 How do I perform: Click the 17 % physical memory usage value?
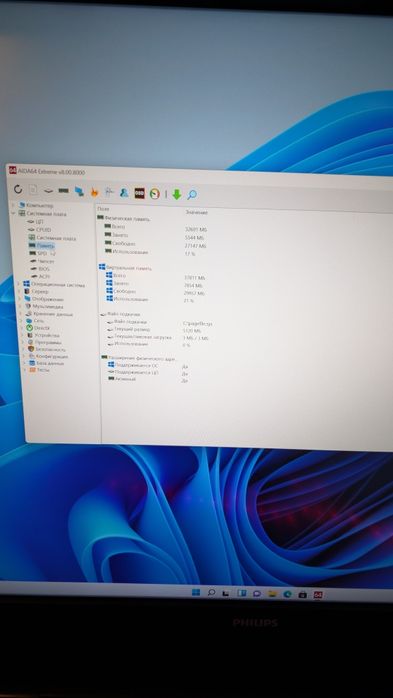(x=190, y=254)
